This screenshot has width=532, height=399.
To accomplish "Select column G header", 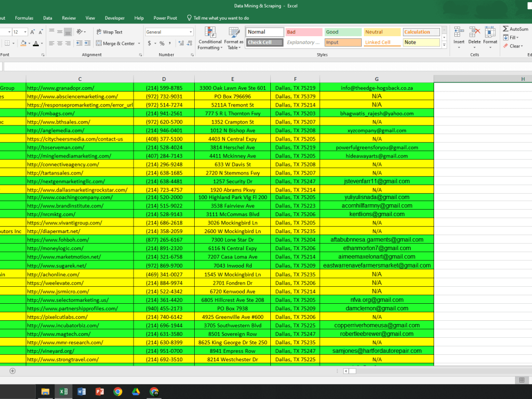I will 377,79.
